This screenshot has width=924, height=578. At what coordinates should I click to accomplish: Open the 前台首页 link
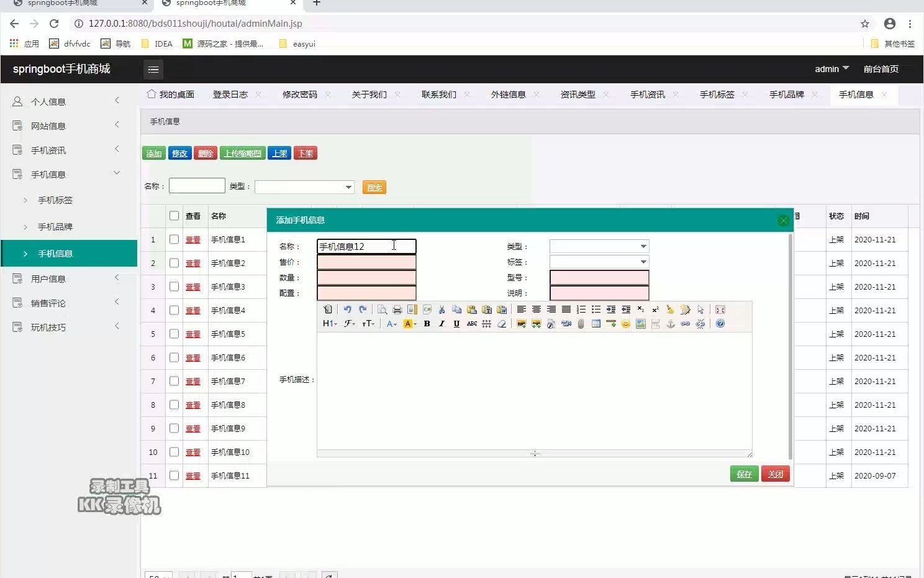[x=881, y=69]
